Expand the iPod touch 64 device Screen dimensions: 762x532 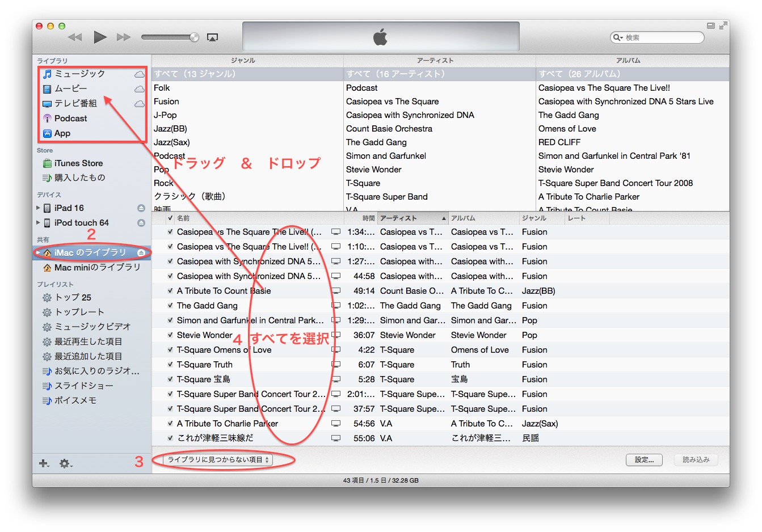pyautogui.click(x=38, y=223)
